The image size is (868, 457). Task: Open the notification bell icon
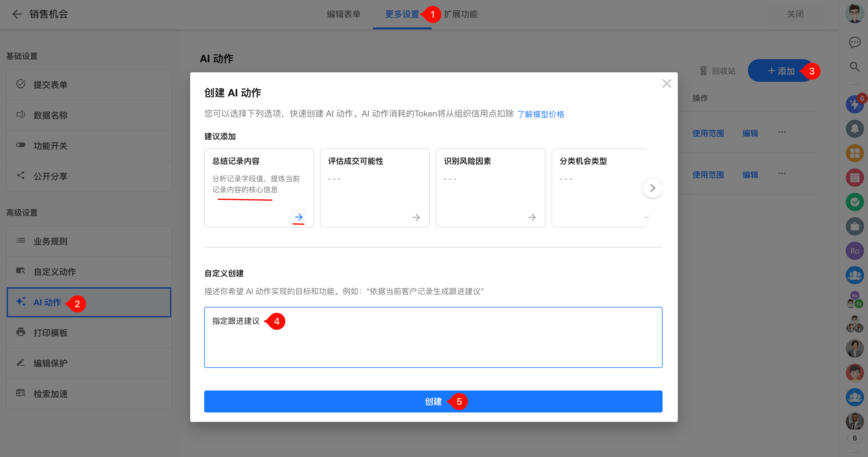coord(854,129)
